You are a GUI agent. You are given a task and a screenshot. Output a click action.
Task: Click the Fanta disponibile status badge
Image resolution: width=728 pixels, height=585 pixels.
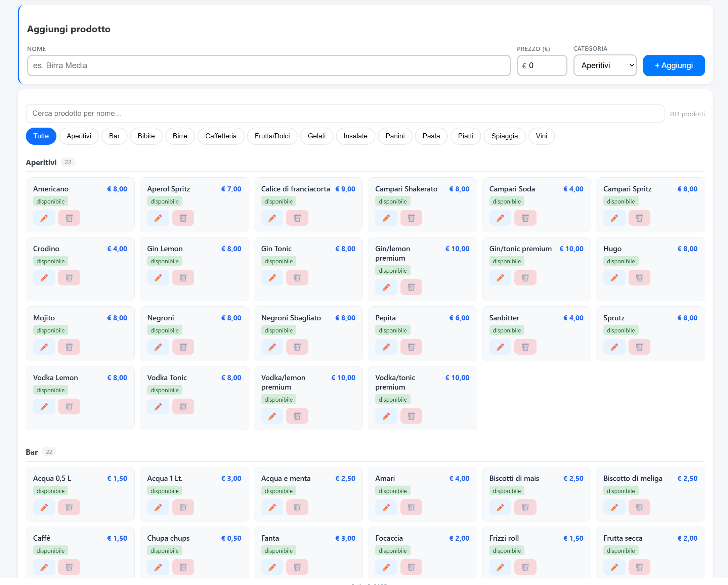pyautogui.click(x=279, y=550)
